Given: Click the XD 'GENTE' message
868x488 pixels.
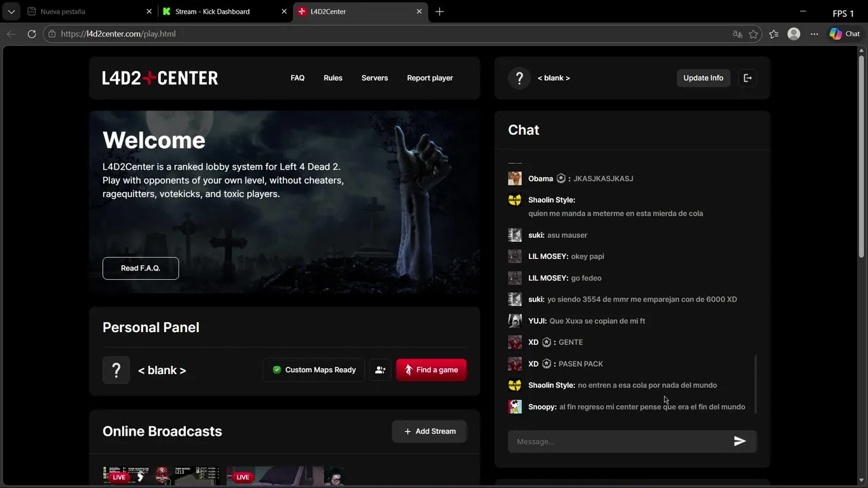Looking at the screenshot, I should pyautogui.click(x=570, y=342).
